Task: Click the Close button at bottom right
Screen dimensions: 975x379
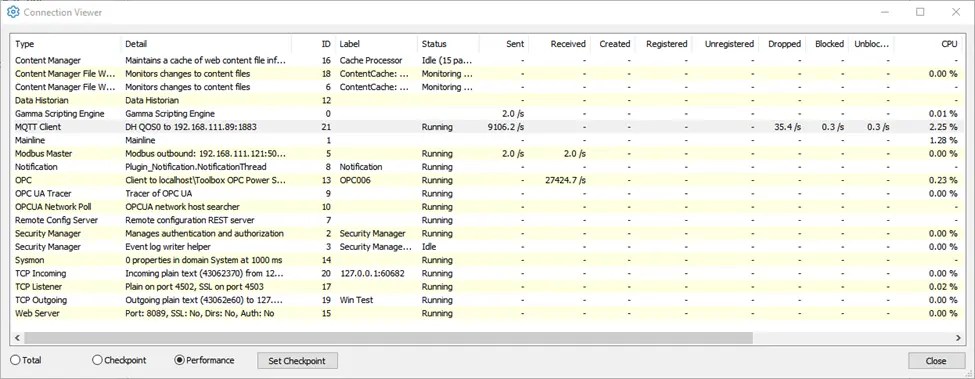Action: click(x=936, y=360)
